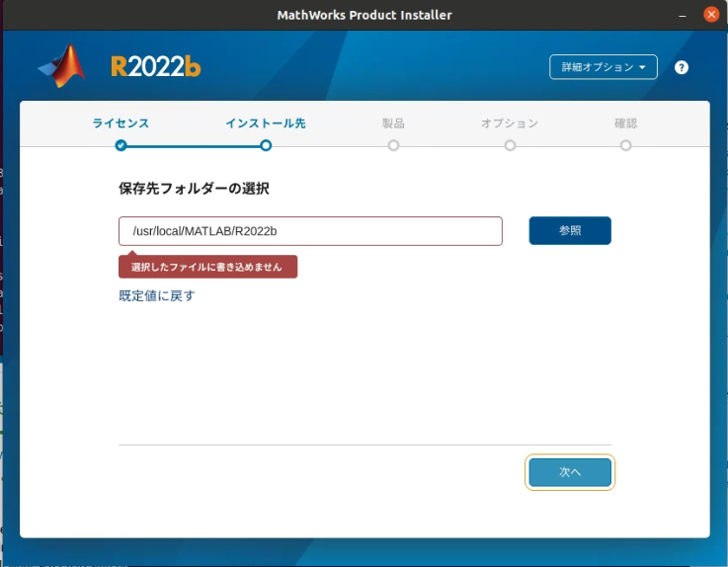Click the MathWorks Product Installer title bar

coord(364,15)
